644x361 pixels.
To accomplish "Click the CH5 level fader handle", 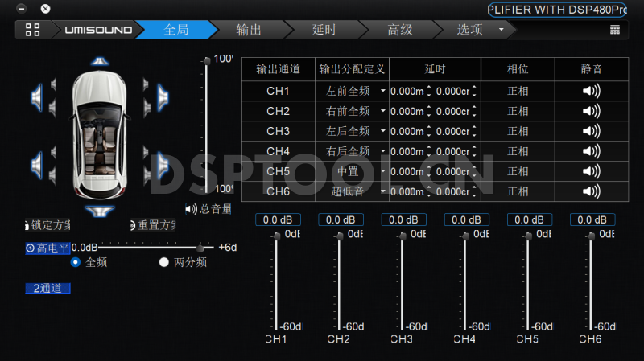I will pos(528,236).
